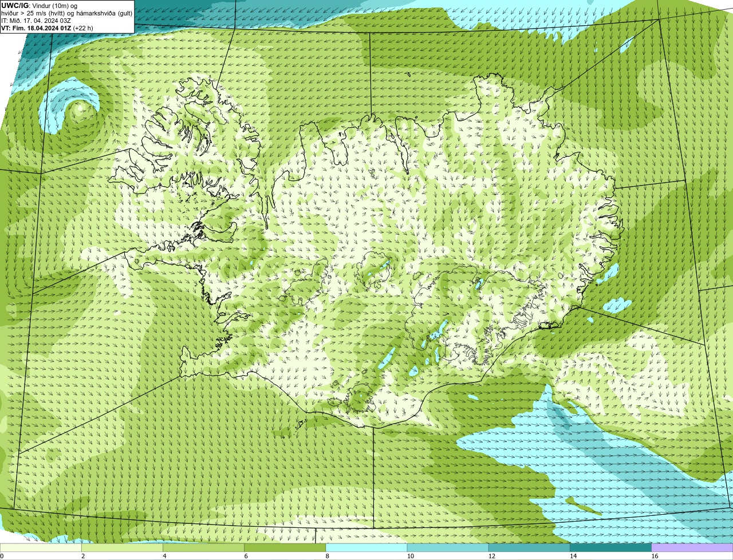Select the dark green 6–8 legend segment

point(285,547)
